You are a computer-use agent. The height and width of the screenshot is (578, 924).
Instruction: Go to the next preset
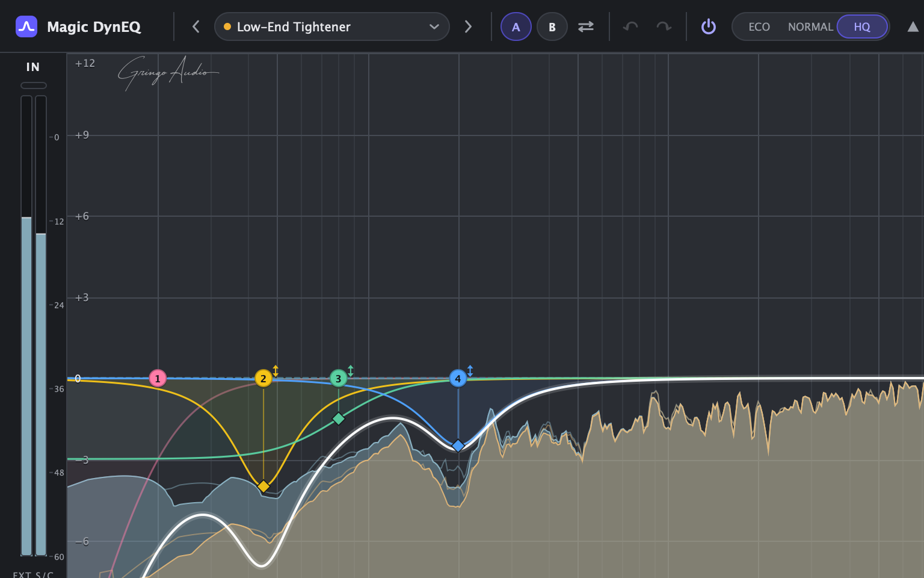coord(468,26)
